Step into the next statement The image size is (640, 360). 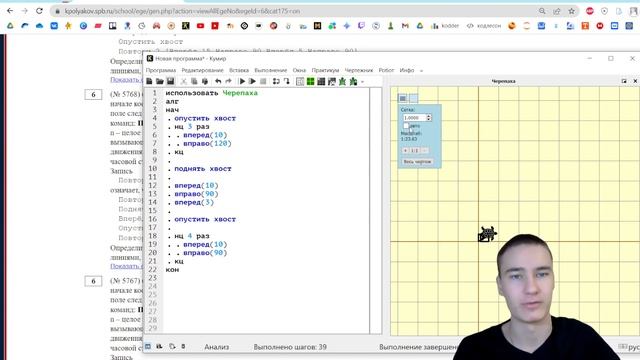click(287, 81)
